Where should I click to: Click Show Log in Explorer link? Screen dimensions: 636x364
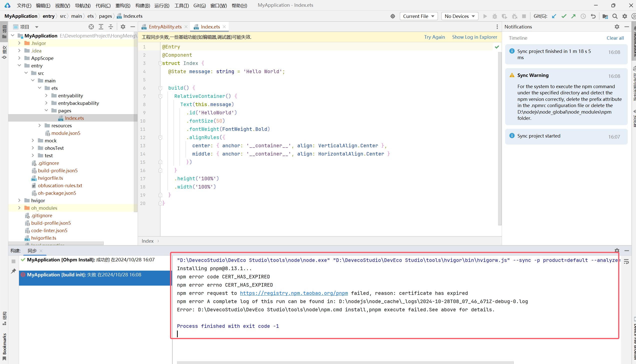474,37
